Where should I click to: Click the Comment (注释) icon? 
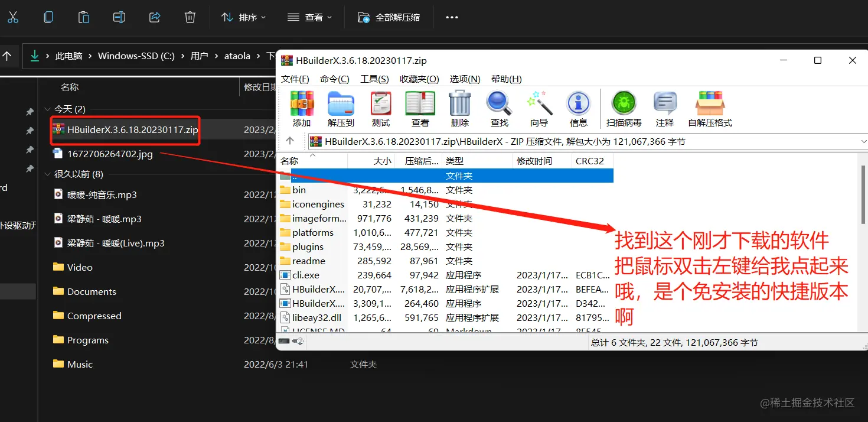[665, 109]
